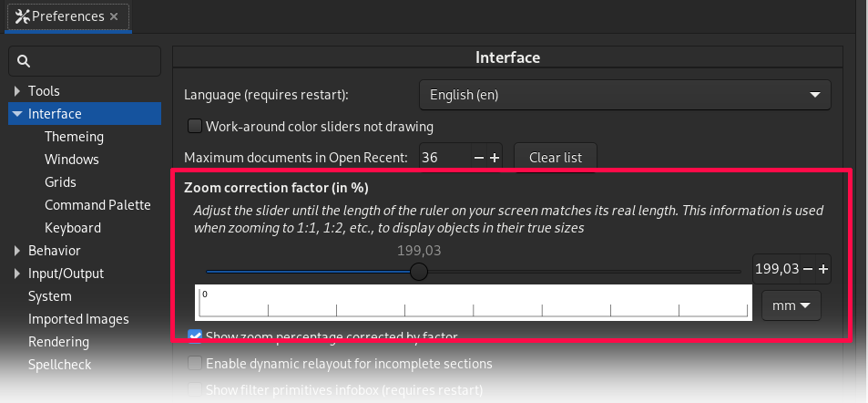Enable dynamic relayout for incomplete sections
Screen dimensions: 868x403
click(x=195, y=364)
